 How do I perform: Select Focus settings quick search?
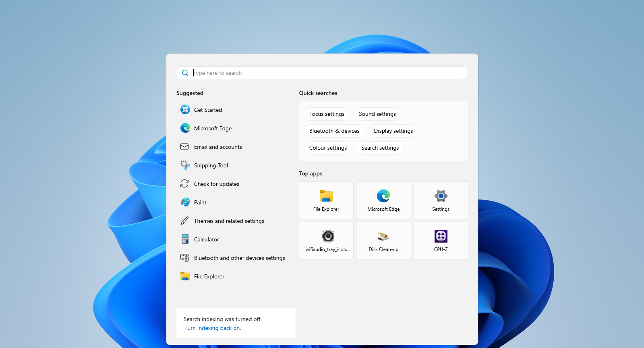[327, 114]
